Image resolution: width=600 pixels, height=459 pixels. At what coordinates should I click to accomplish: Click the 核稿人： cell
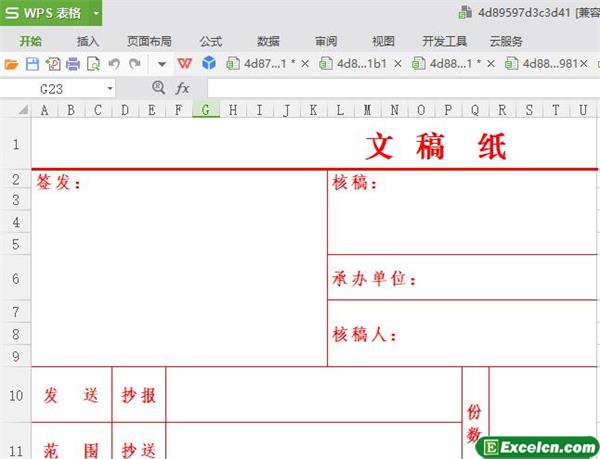(462, 334)
